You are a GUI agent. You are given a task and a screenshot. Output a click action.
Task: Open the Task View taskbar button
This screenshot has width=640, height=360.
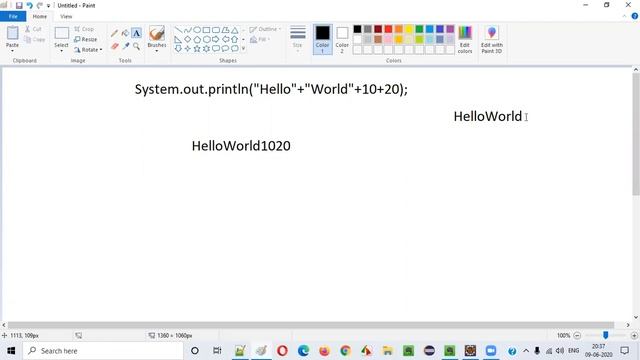tap(217, 351)
